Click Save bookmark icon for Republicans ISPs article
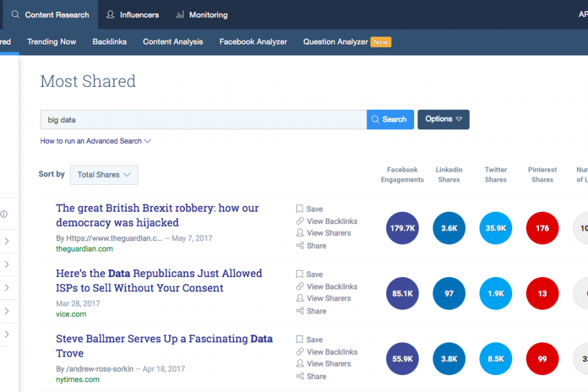The height and width of the screenshot is (392, 588). click(300, 274)
